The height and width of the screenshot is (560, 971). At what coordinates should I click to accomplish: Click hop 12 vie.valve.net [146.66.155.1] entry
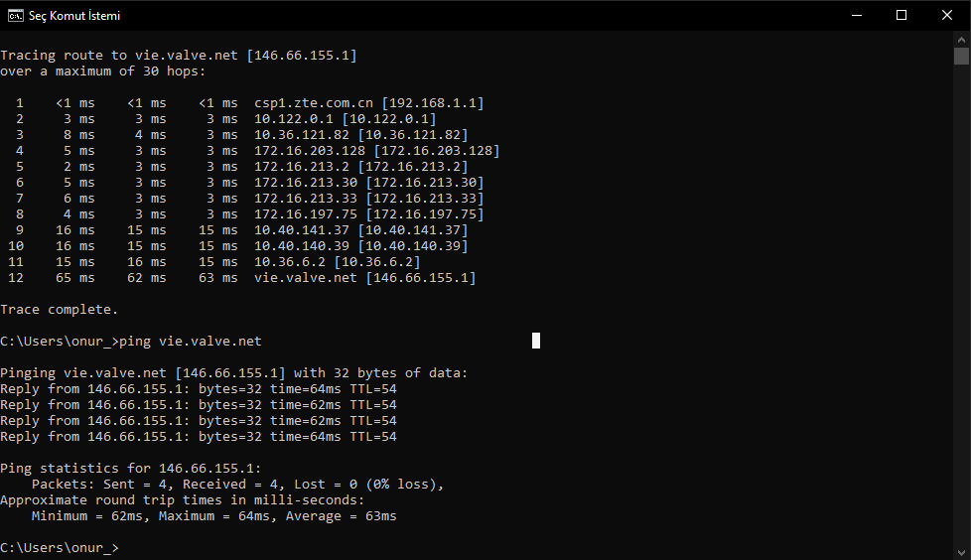[364, 278]
